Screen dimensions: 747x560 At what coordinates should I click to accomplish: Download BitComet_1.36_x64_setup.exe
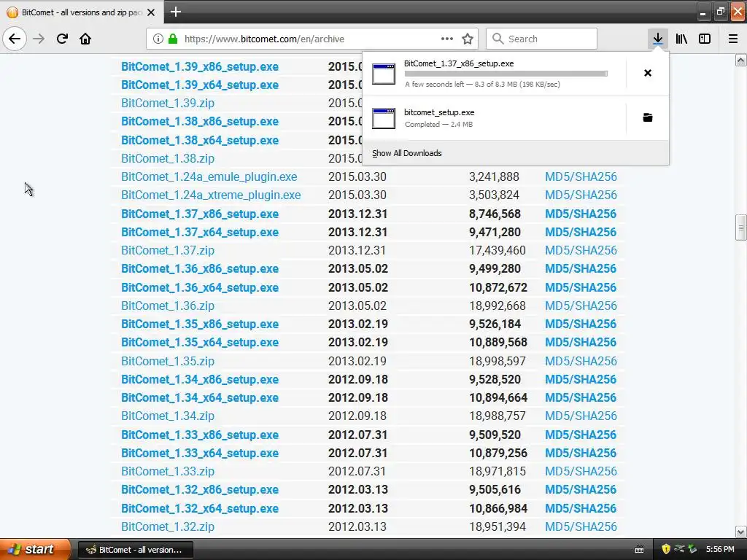[x=200, y=287]
